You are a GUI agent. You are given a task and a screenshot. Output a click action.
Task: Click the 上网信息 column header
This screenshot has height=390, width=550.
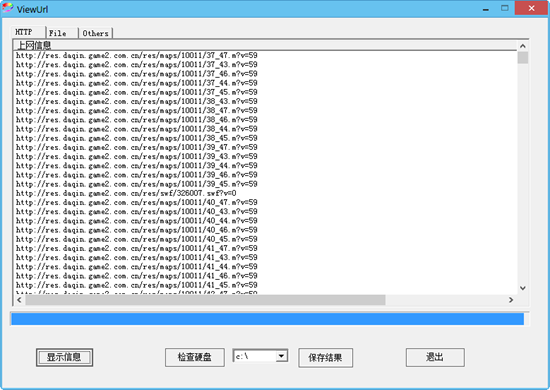265,45
